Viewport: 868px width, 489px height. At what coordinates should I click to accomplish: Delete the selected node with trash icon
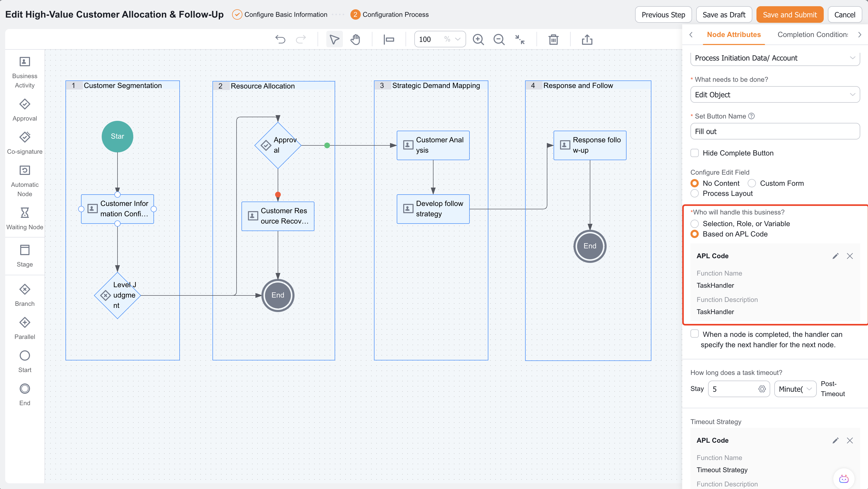point(553,40)
